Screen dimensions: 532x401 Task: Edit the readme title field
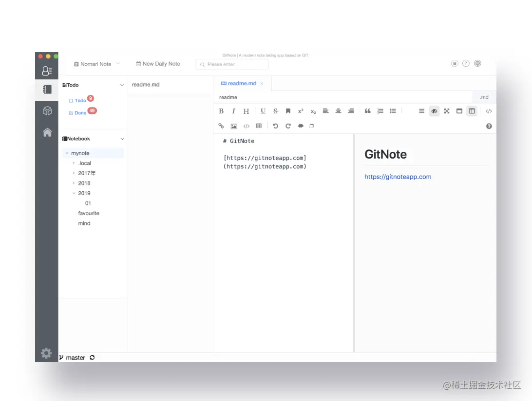point(342,97)
